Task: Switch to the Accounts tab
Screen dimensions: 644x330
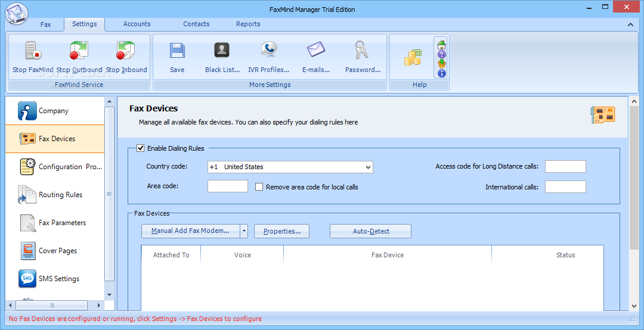Action: (137, 24)
